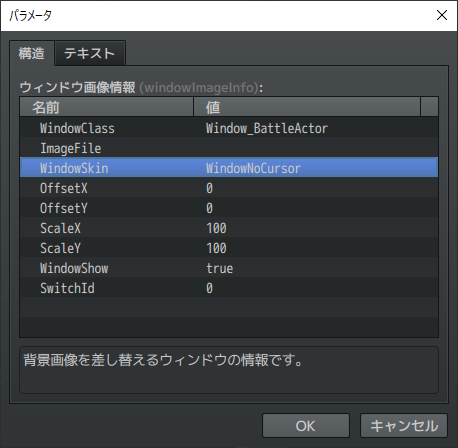Click the true value of WindowShow
The width and height of the screenshot is (458, 448).
(x=220, y=268)
